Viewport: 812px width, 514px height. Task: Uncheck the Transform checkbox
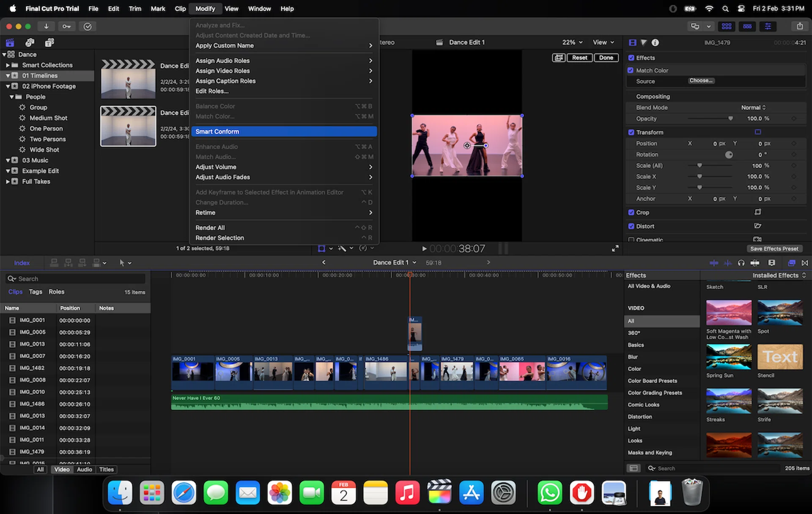pyautogui.click(x=631, y=132)
